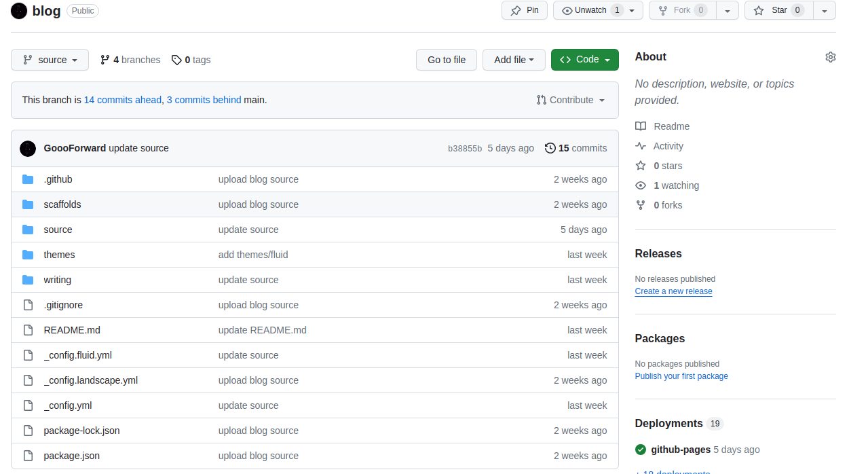Screen dimensions: 868x474
Task: Click the clock history icon beside 15 commits
Action: 550,148
